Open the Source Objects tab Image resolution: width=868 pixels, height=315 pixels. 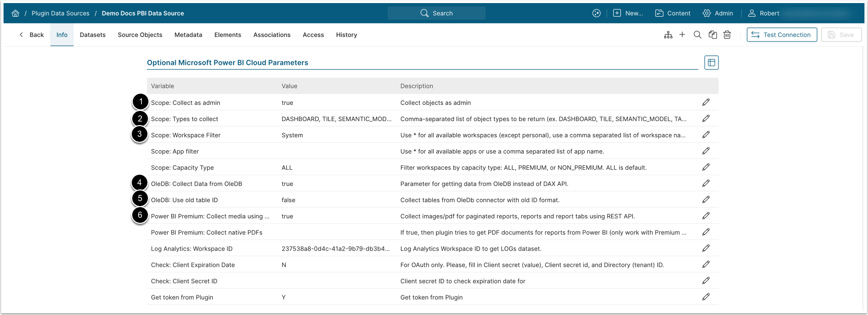pos(140,35)
